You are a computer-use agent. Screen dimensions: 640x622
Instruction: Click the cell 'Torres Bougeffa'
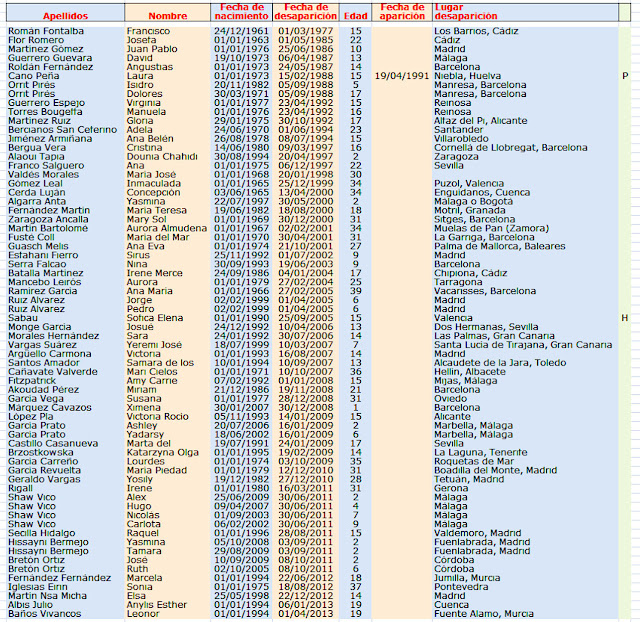[x=45, y=112]
